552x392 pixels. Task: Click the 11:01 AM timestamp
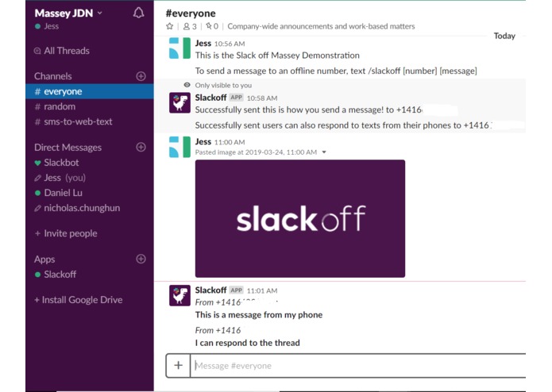click(x=262, y=290)
